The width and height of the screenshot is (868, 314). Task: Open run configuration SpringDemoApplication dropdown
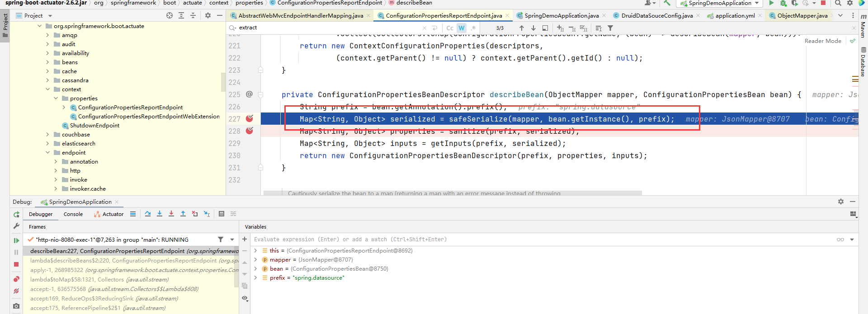pyautogui.click(x=719, y=3)
